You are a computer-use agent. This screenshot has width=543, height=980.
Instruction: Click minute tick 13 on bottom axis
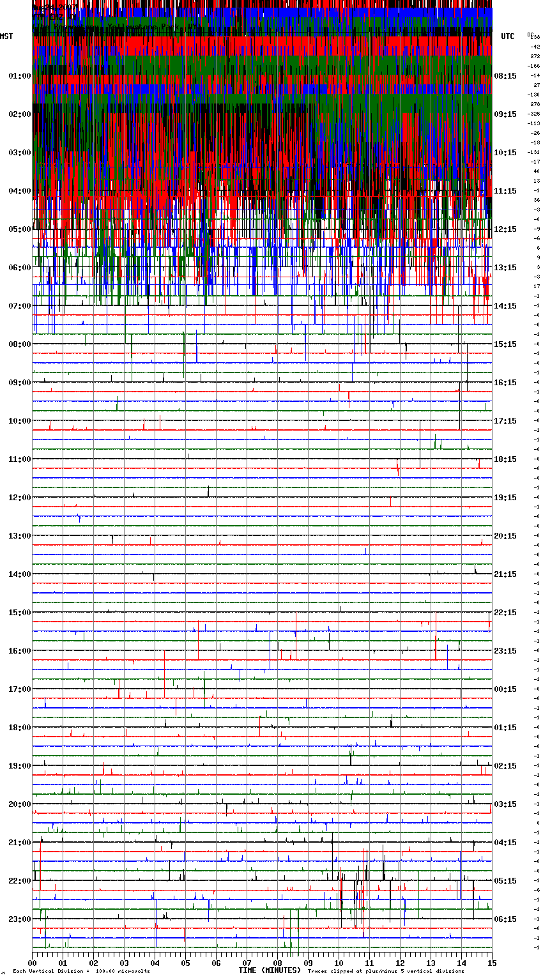431,963
